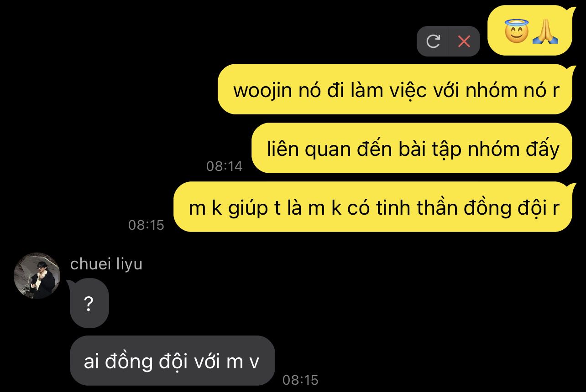
Task: Cancel the failed emoji message with X
Action: (x=464, y=41)
